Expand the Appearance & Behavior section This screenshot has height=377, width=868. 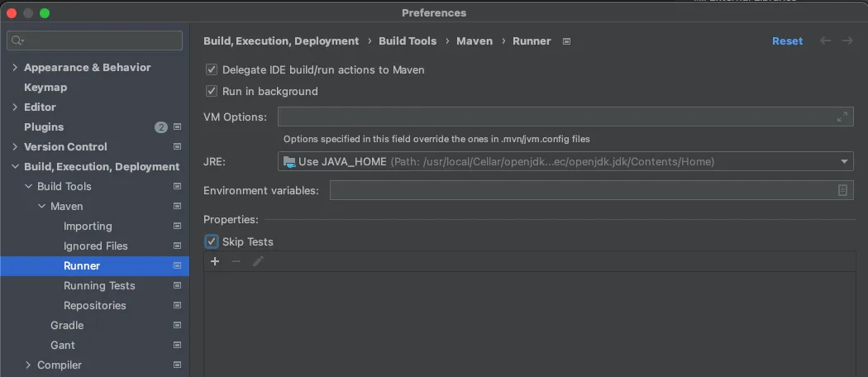(15, 68)
